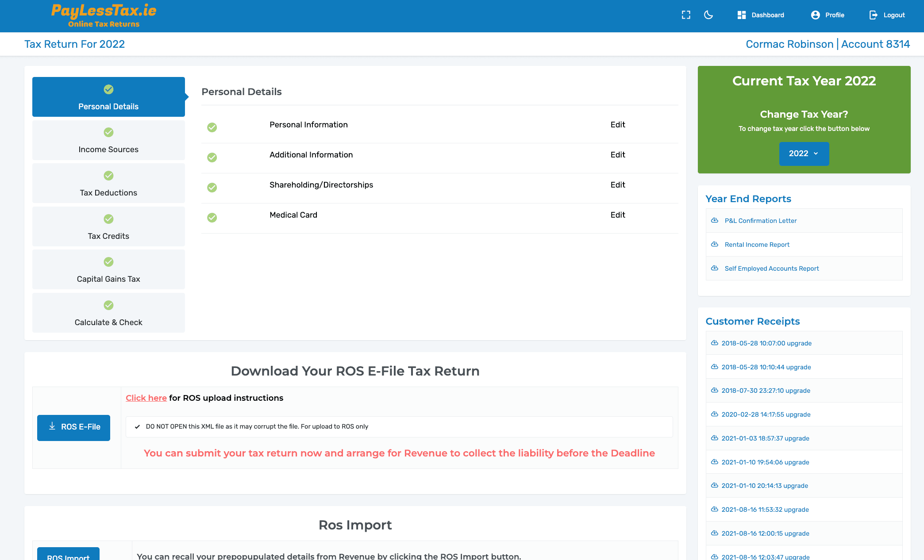
Task: Download the Rental Income Report
Action: tap(757, 245)
